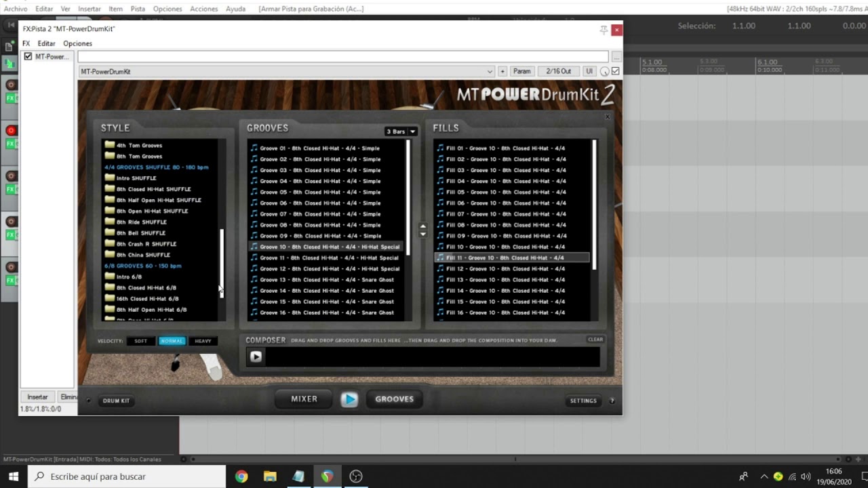This screenshot has width=868, height=488.
Task: Open the Opciones menu in FX window
Action: pos(77,43)
